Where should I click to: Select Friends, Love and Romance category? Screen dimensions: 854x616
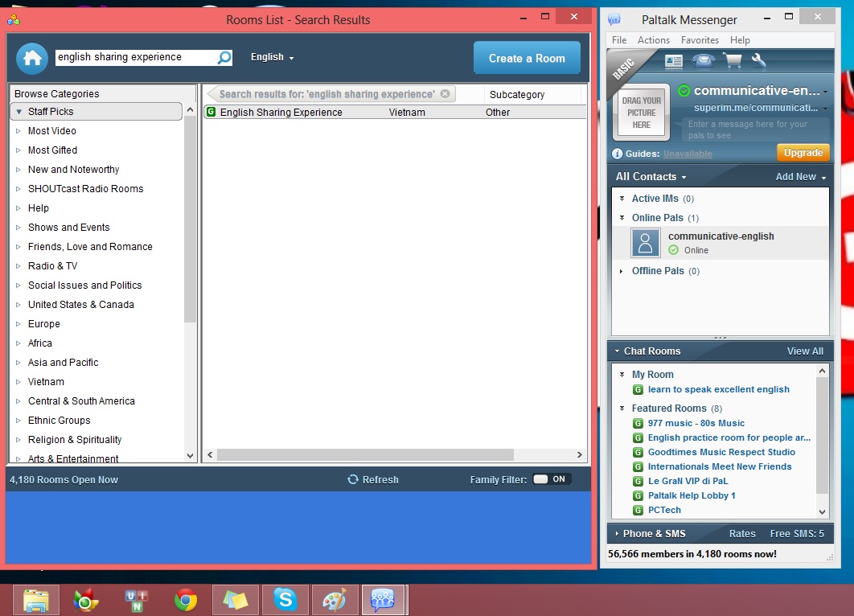[x=90, y=247]
